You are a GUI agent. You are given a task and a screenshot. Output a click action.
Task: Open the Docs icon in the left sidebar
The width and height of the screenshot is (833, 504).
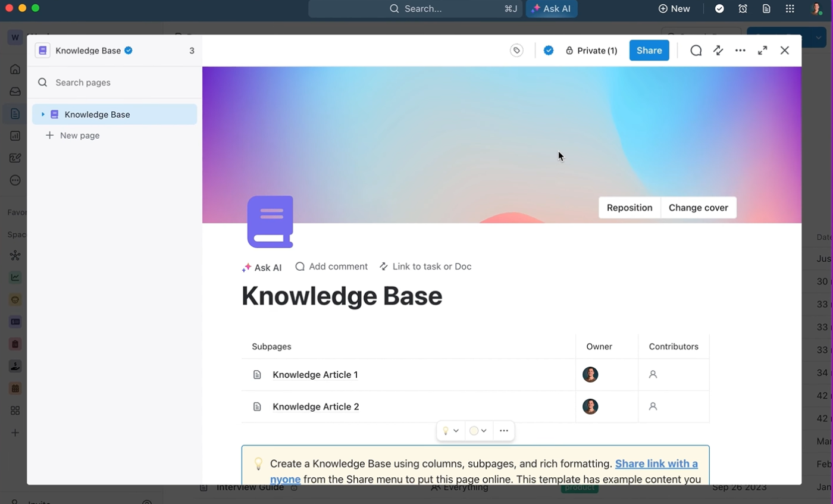tap(14, 113)
